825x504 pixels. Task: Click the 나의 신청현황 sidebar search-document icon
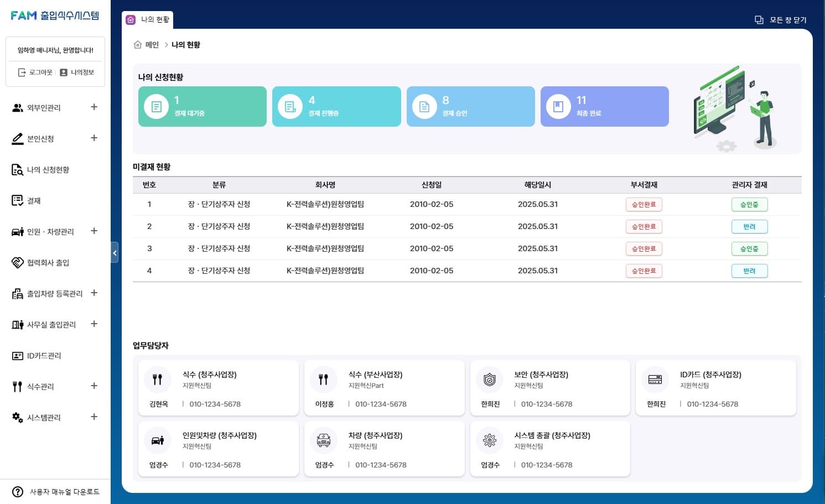18,170
